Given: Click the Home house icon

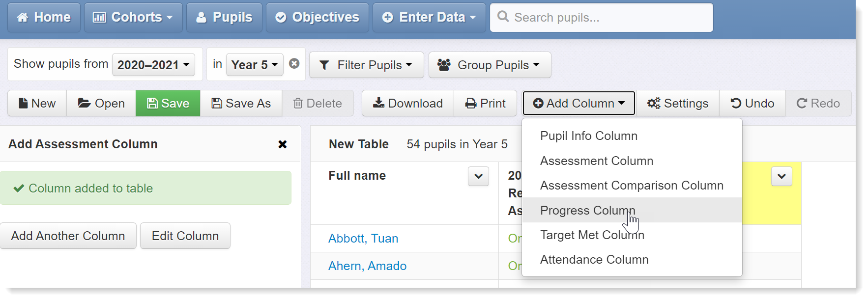Looking at the screenshot, I should click(23, 18).
